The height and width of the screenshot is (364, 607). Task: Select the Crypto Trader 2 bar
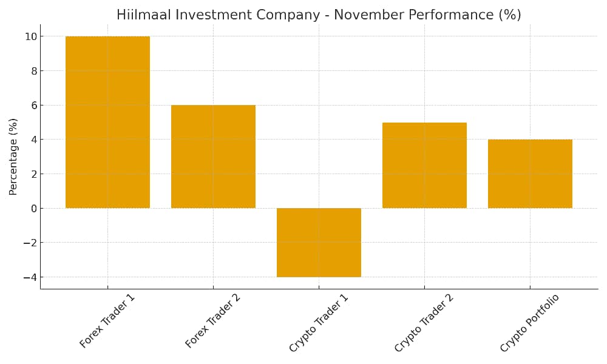pyautogui.click(x=424, y=165)
